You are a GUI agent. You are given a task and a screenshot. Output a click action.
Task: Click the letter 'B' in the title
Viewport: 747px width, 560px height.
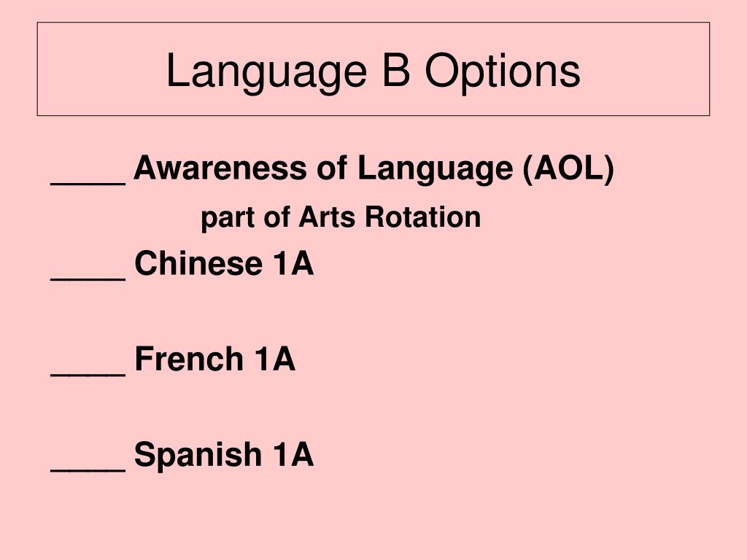[x=396, y=71]
